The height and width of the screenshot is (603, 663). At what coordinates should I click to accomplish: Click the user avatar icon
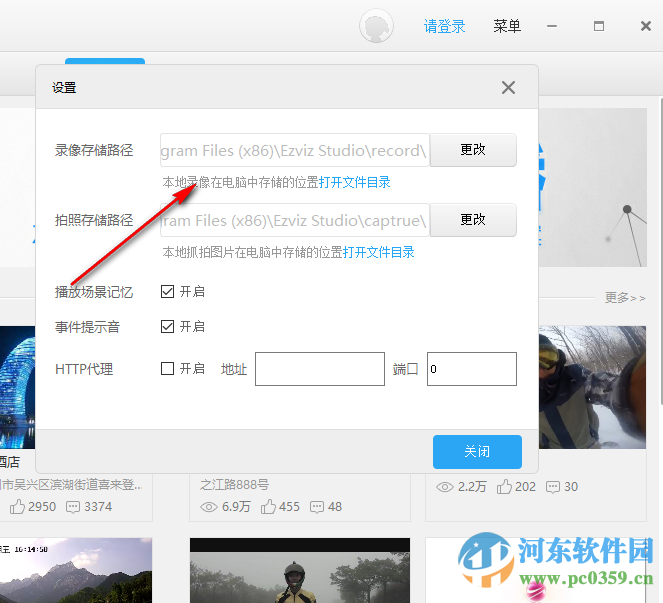point(376,26)
